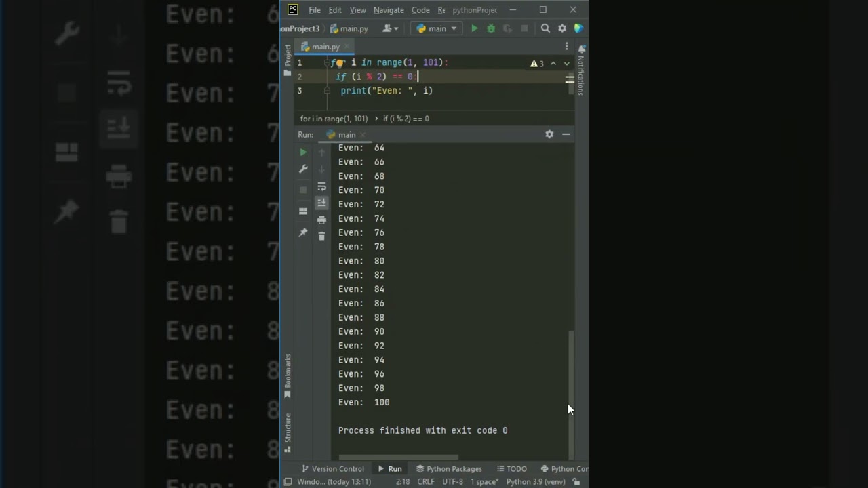Close the main tab in Run panel

click(x=363, y=135)
